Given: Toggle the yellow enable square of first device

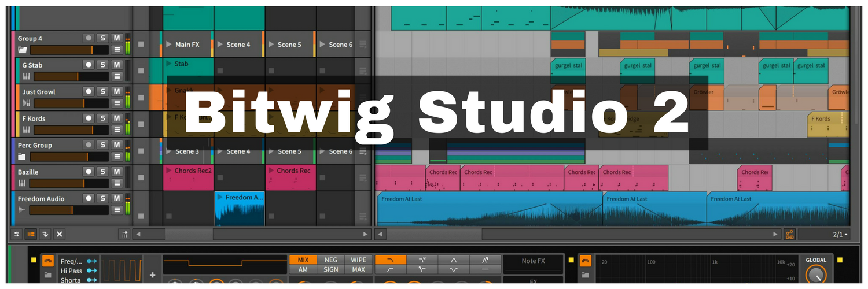Looking at the screenshot, I should [x=34, y=260].
